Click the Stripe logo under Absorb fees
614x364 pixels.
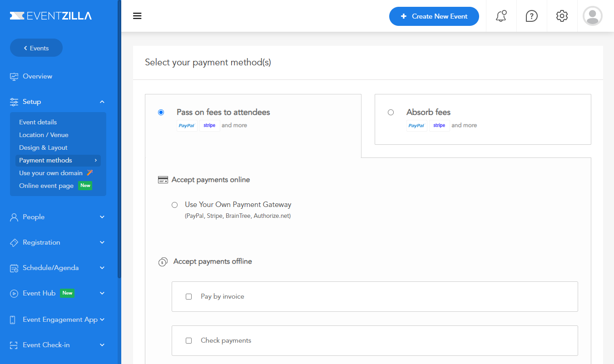[439, 126]
